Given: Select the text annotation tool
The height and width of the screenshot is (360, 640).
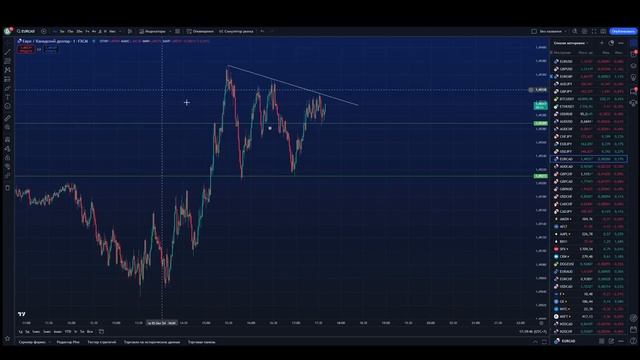Looking at the screenshot, I should click(x=7, y=97).
